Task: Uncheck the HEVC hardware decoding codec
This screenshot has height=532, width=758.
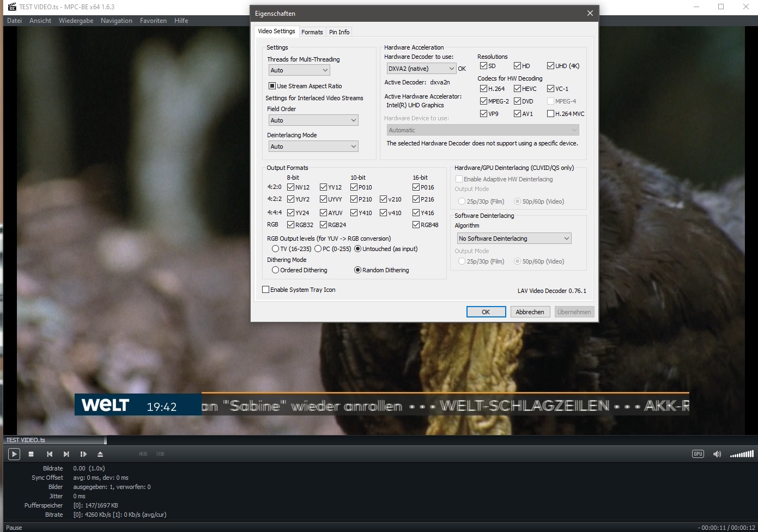Action: [518, 89]
